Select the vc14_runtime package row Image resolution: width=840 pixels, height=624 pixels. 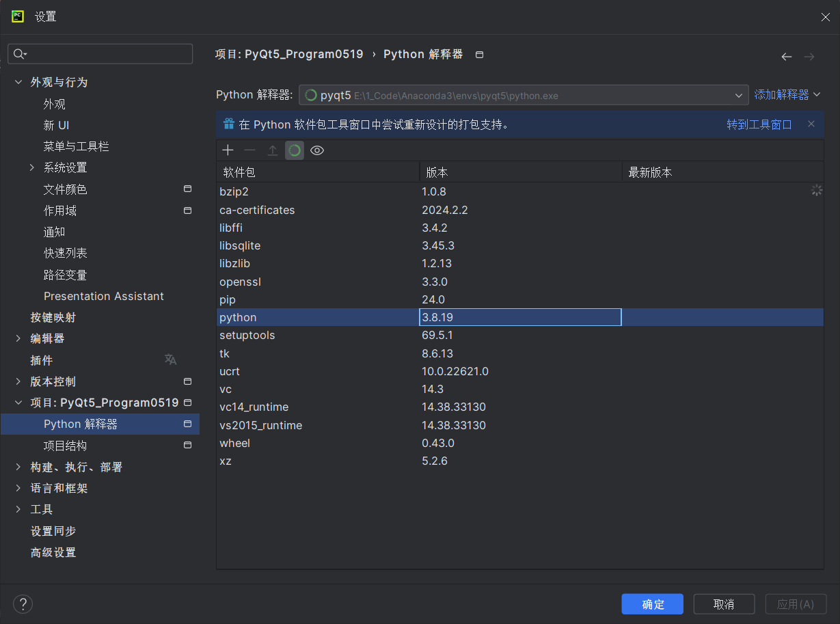(520, 407)
